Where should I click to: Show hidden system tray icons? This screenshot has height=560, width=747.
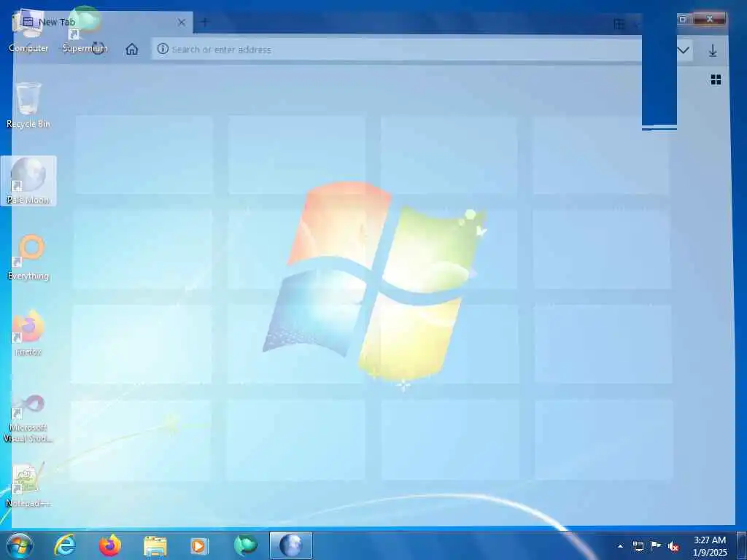(620, 546)
